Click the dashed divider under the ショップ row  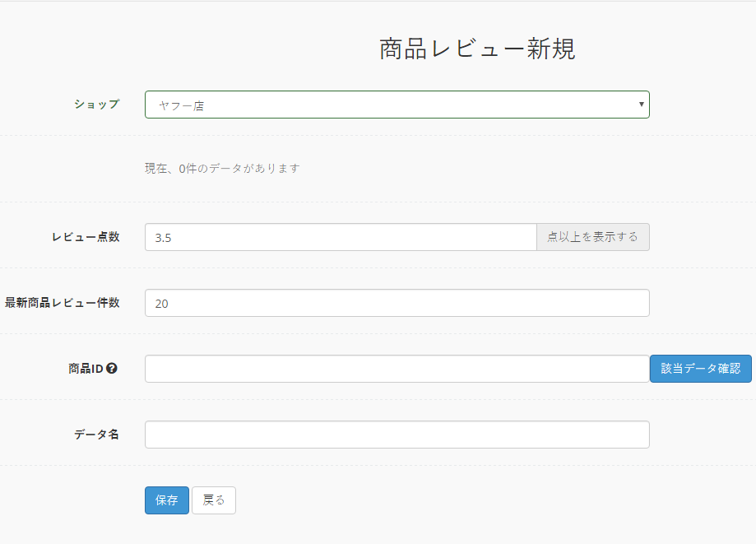[378, 136]
